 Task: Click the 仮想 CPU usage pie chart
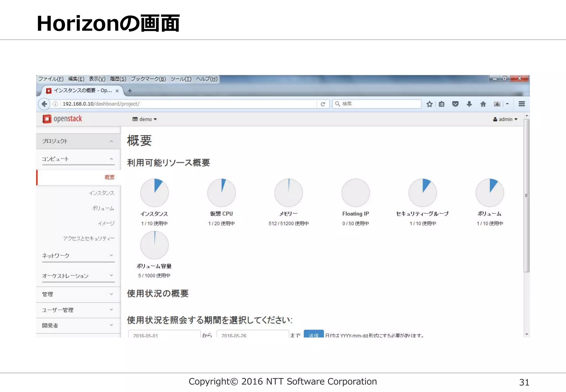(x=221, y=193)
